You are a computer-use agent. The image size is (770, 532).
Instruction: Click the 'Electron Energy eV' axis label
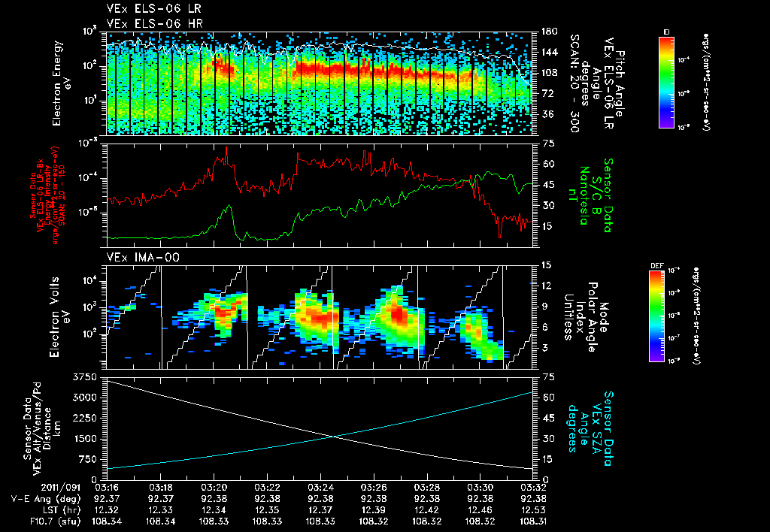(62, 83)
